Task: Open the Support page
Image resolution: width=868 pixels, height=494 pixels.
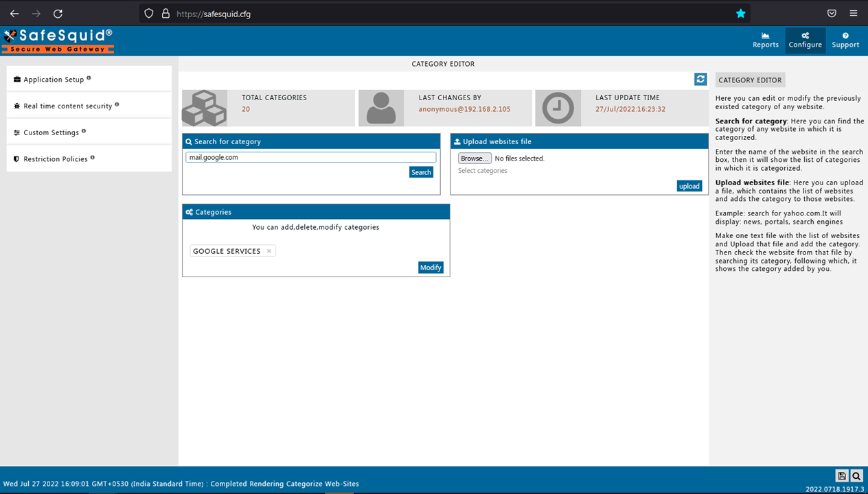Action: 845,40
